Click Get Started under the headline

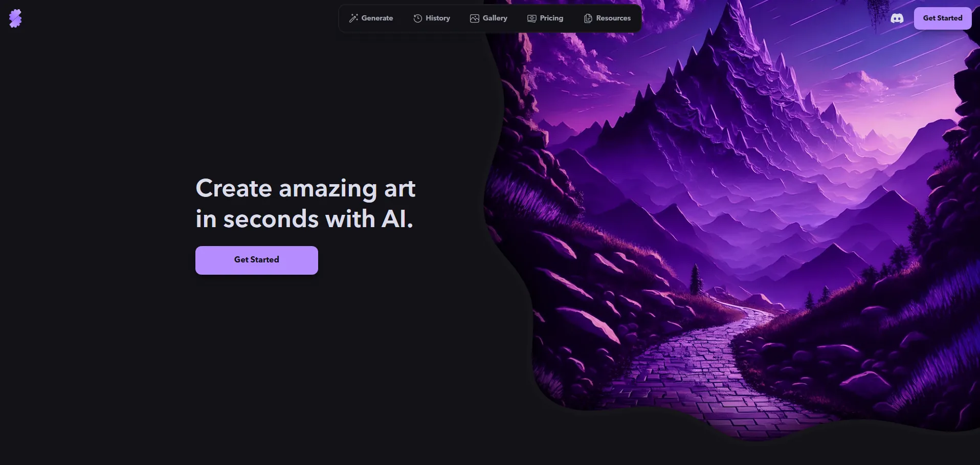point(257,260)
